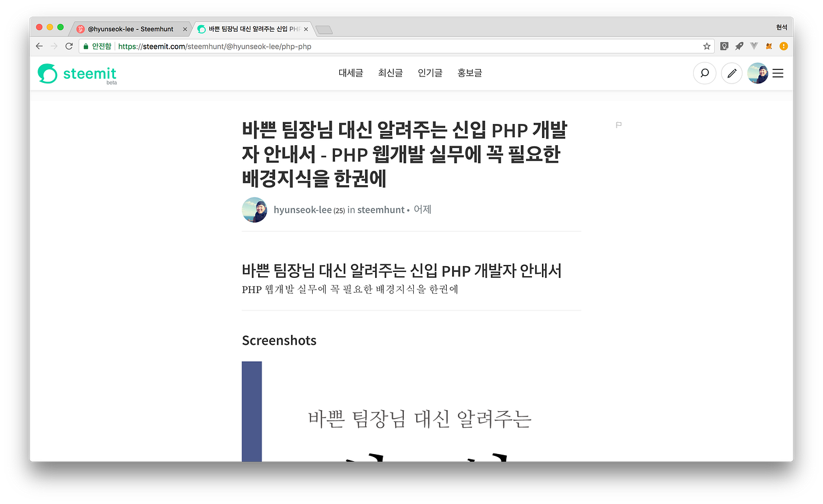Flag the post with the flag icon
Image resolution: width=823 pixels, height=504 pixels.
pos(618,125)
